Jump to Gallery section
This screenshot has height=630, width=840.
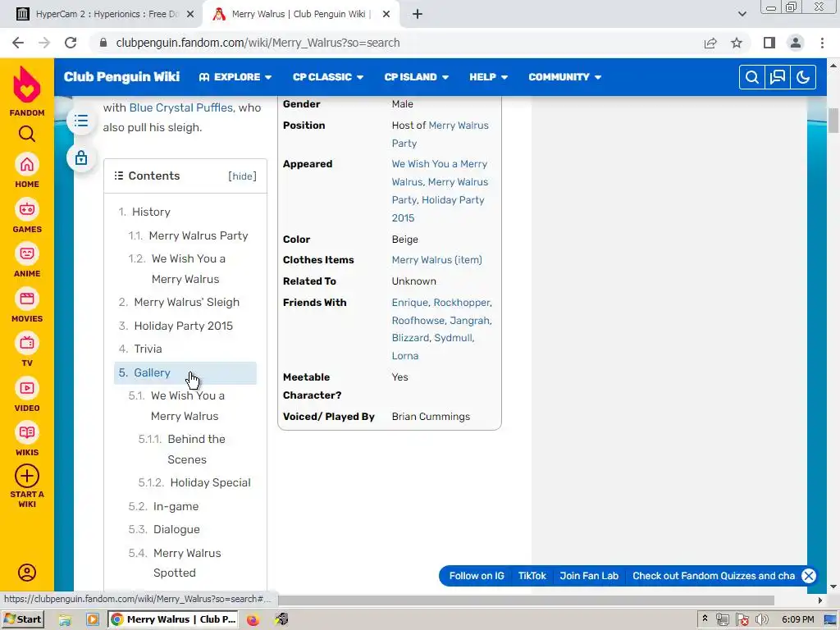click(152, 373)
